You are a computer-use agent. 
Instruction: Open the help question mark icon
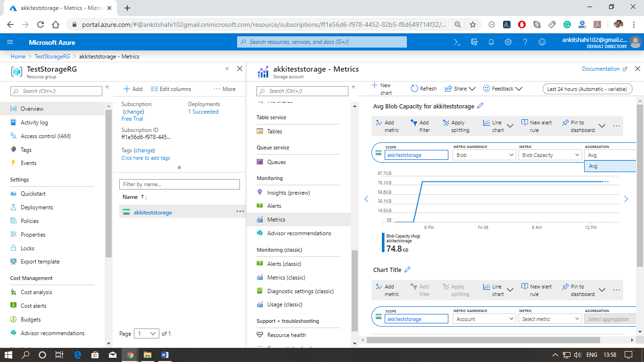(x=525, y=42)
